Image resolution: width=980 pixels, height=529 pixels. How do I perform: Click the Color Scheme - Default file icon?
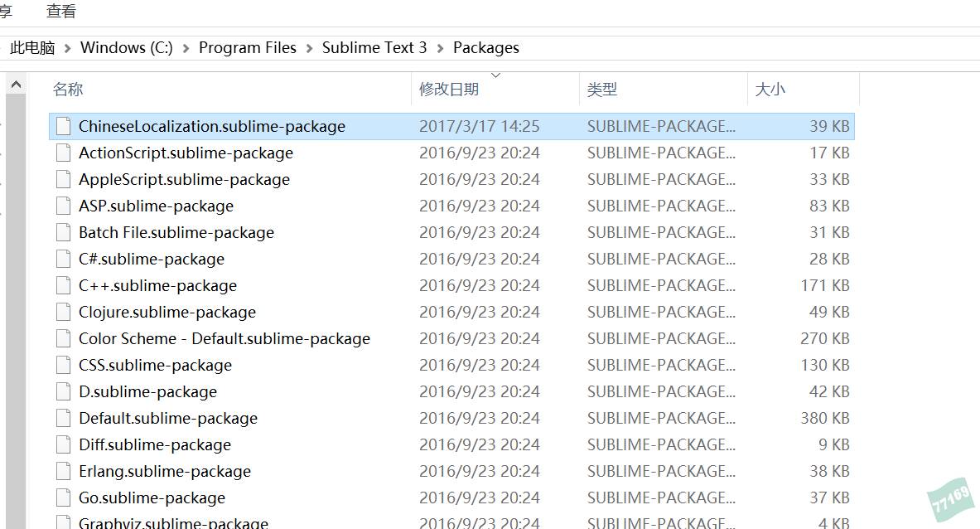click(x=63, y=338)
